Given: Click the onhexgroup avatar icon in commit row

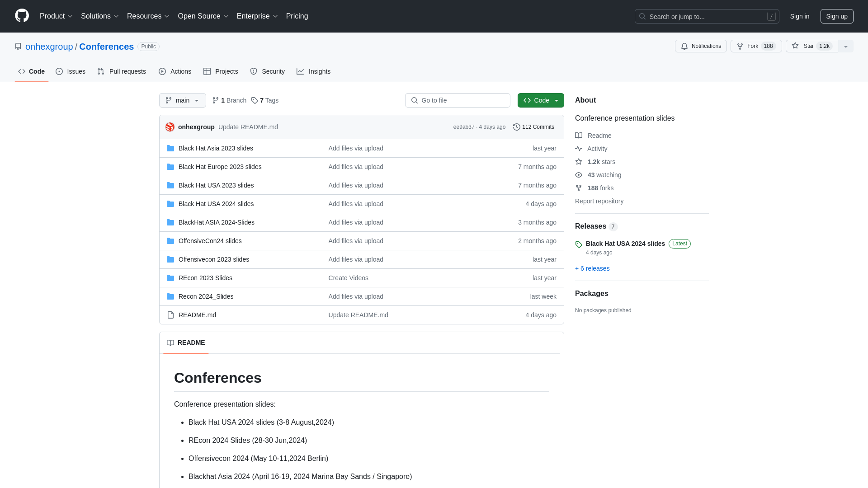Looking at the screenshot, I should coord(170,127).
